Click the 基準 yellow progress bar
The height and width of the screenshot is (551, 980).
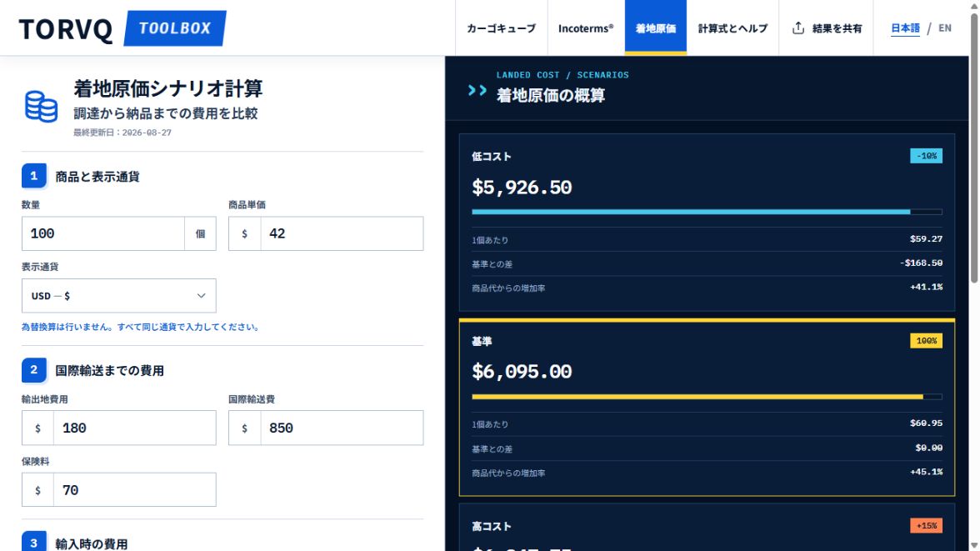pyautogui.click(x=707, y=397)
